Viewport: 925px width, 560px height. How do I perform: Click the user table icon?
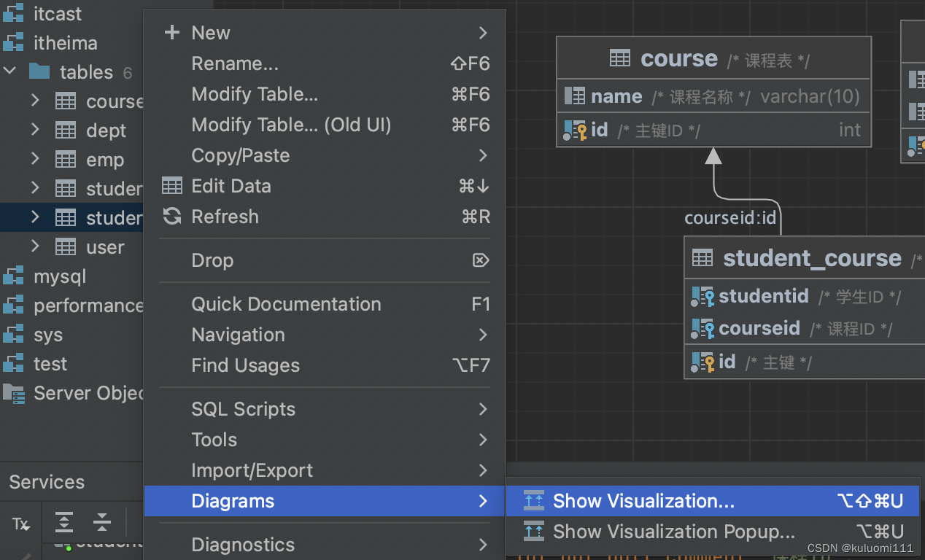[x=66, y=247]
